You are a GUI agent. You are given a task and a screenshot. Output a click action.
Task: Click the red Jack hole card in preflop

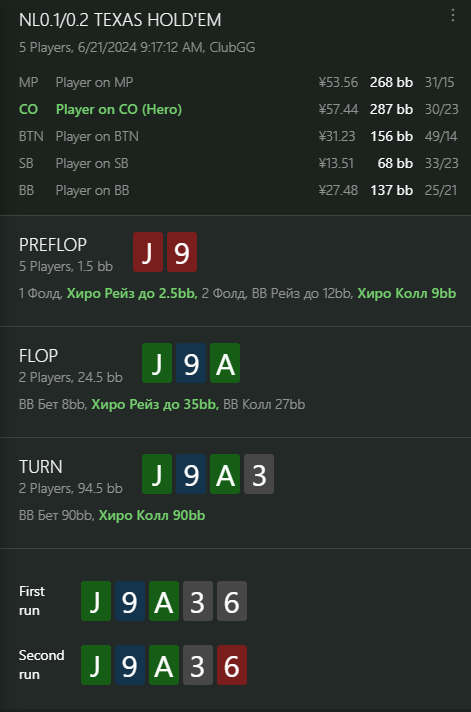coord(148,252)
